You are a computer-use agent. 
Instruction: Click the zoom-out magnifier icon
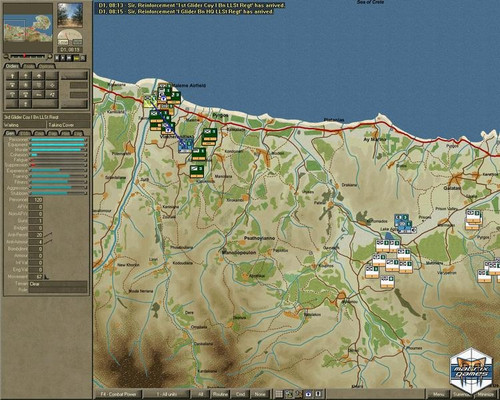point(7,57)
